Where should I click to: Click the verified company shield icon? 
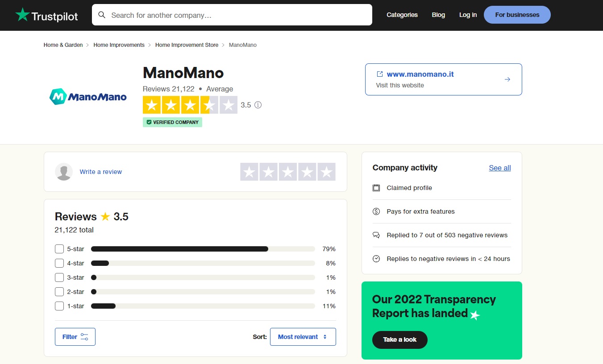149,122
